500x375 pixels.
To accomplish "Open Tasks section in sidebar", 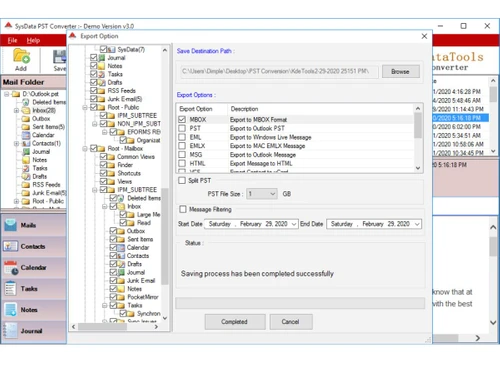I will point(33,289).
